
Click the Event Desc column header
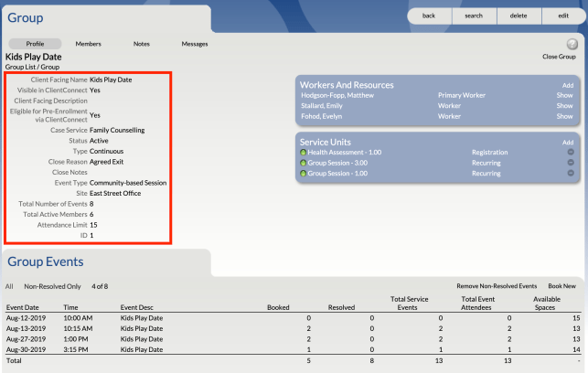coord(137,307)
